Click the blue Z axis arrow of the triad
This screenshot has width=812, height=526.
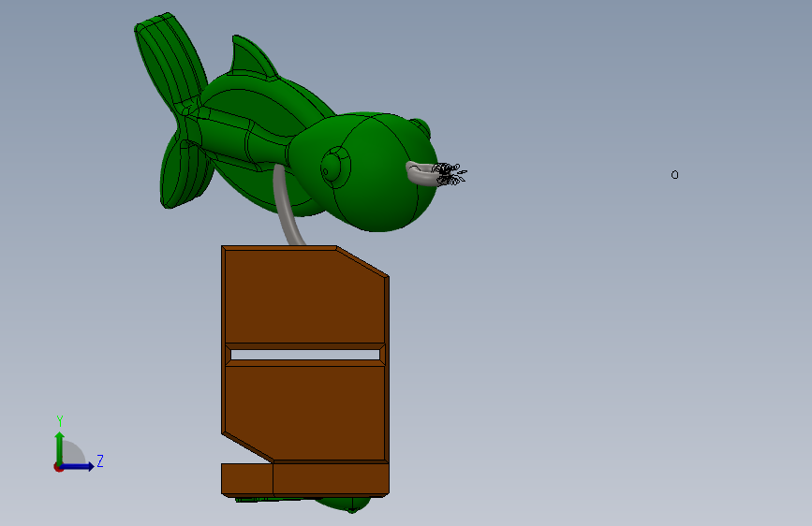(x=78, y=466)
